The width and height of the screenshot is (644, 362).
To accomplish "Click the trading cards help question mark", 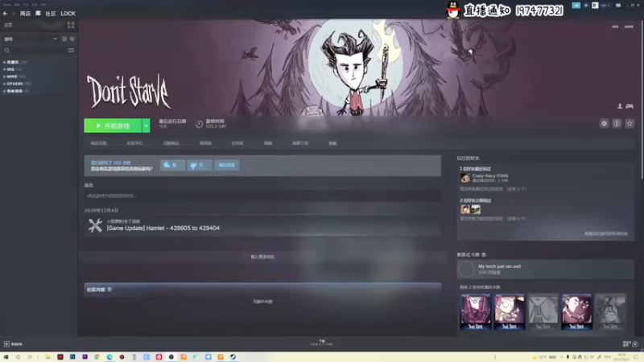I will click(x=484, y=255).
